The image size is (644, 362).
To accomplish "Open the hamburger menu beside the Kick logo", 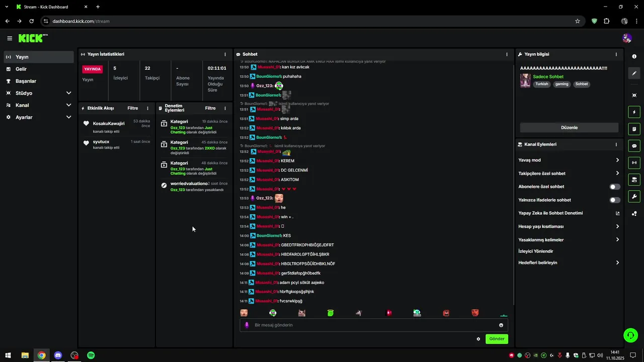I will [x=10, y=38].
